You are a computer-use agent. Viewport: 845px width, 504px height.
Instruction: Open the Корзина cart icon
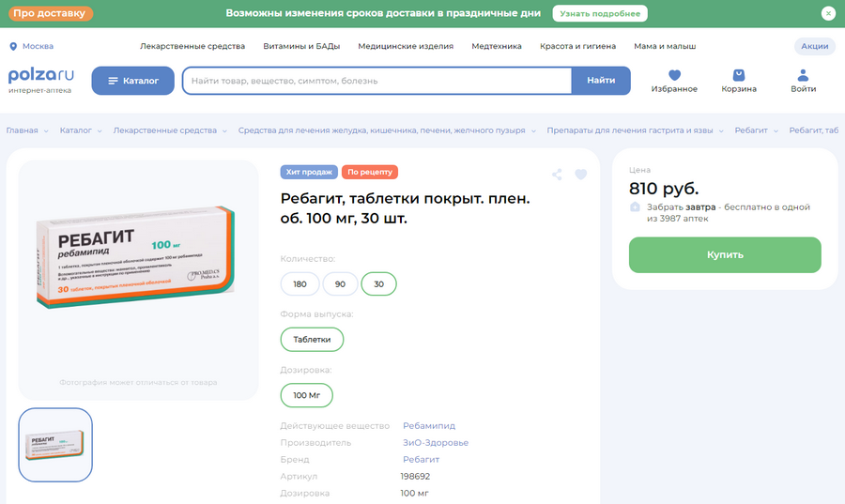tap(739, 75)
